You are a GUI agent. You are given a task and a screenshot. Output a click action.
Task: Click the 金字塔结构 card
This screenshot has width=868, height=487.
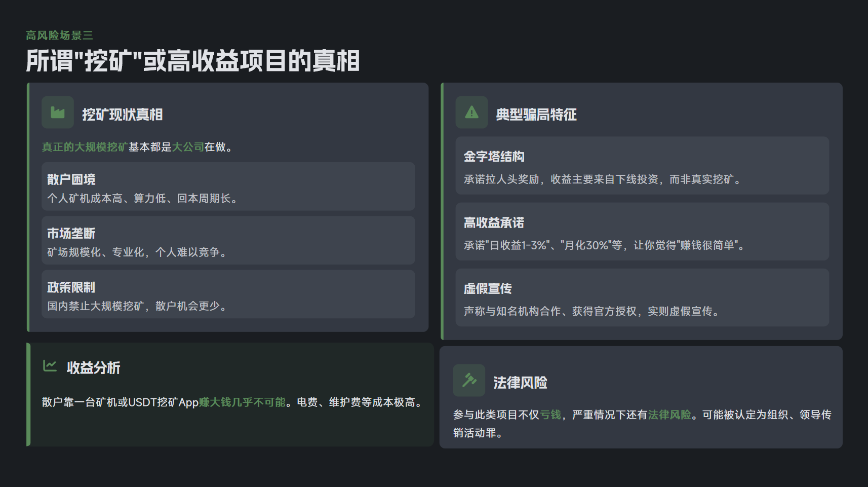642,165
